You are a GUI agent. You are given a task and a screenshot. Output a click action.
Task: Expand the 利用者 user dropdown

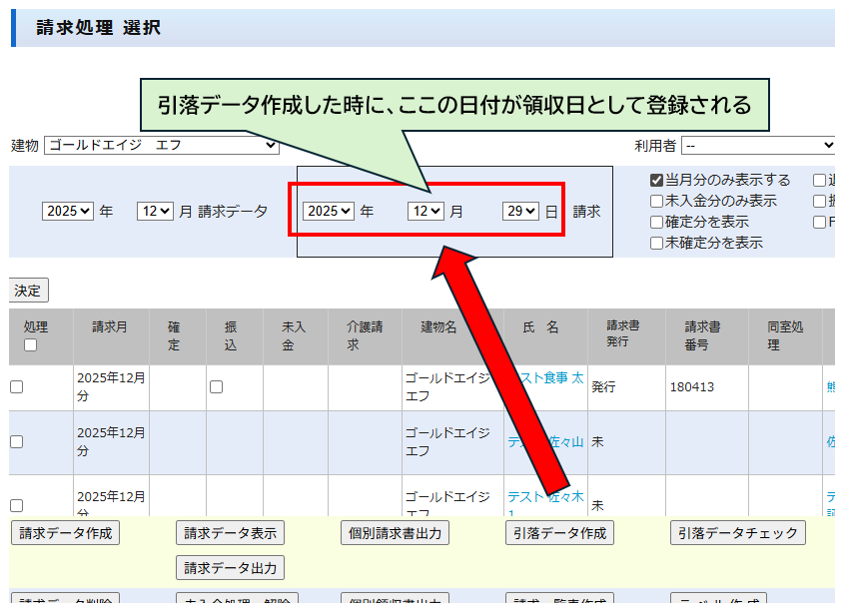[757, 146]
